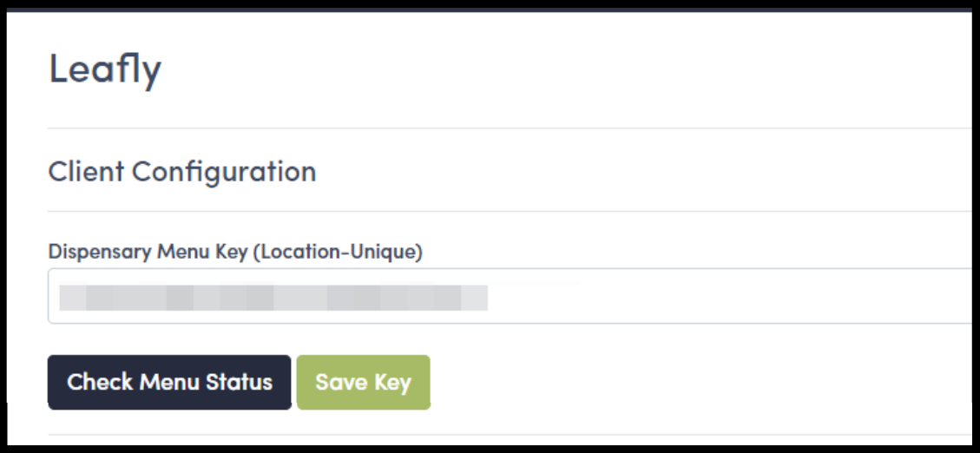Save the Leafly menu key
This screenshot has width=980, height=453.
(363, 383)
